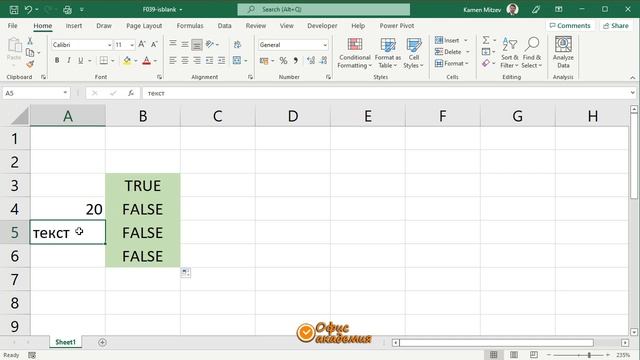Image resolution: width=640 pixels, height=360 pixels.
Task: Click Fill down icon in Editing
Action: click(486, 52)
